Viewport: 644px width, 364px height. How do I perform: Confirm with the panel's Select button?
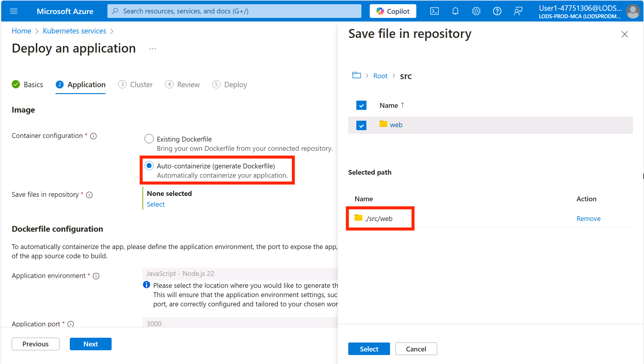369,349
